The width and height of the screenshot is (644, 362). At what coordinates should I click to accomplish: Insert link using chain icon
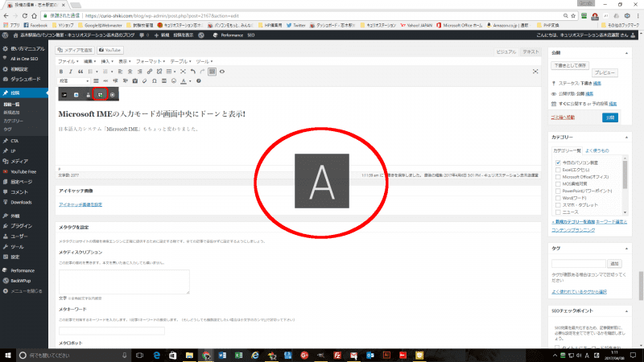coord(150,72)
